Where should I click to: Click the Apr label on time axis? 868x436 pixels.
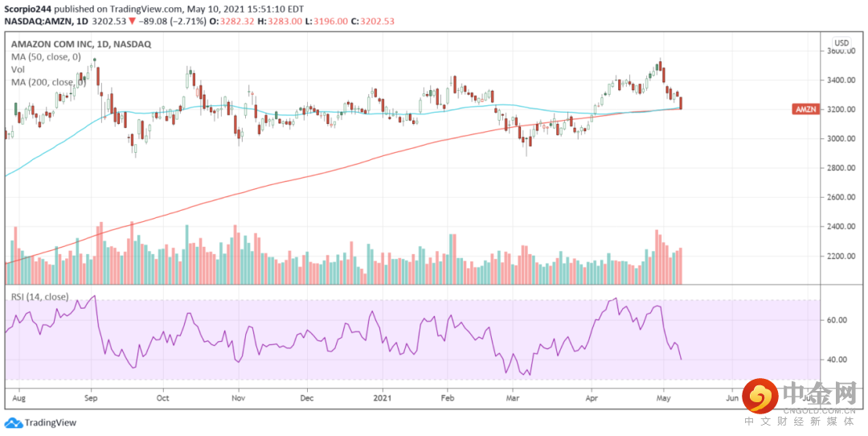592,397
